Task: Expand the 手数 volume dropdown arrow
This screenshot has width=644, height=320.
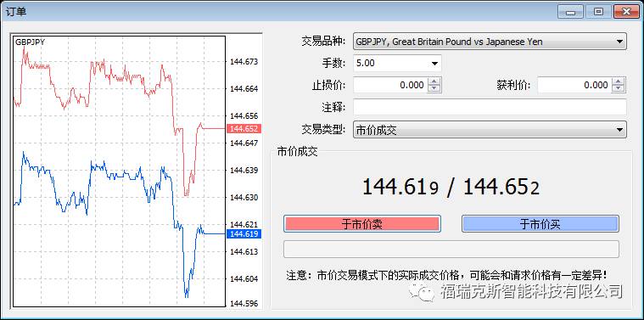Action: 434,64
